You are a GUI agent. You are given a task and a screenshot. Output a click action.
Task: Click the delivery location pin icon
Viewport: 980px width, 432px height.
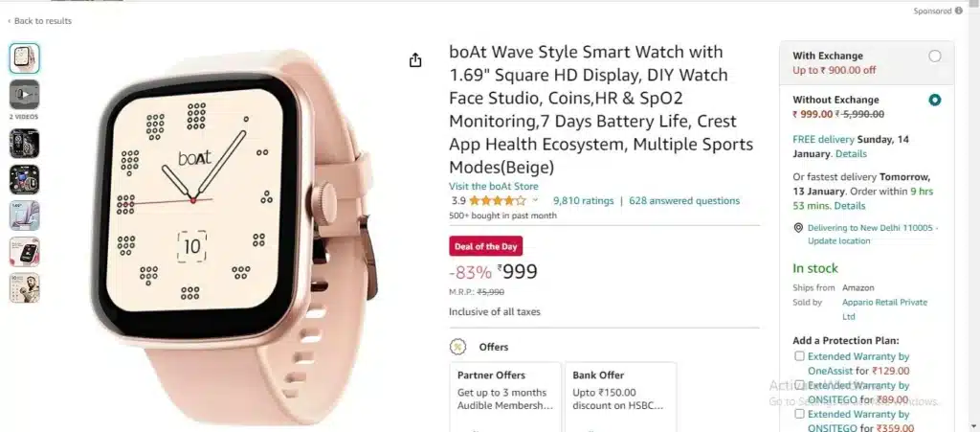(x=798, y=228)
